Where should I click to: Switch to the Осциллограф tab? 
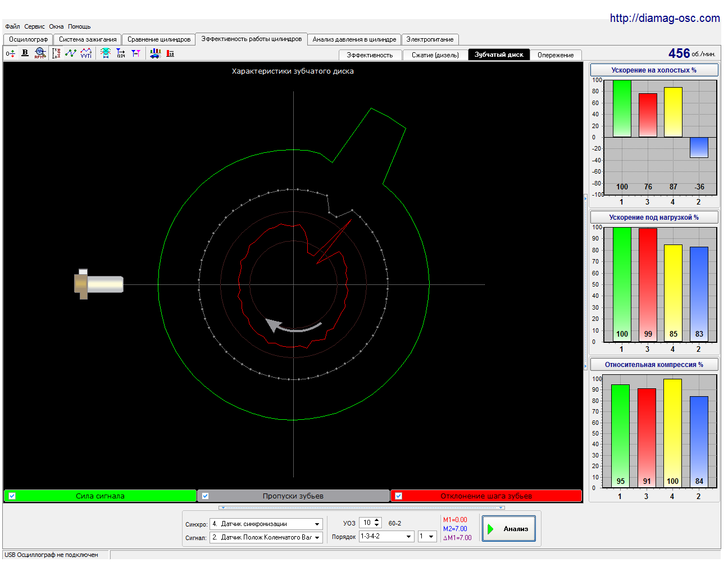tap(28, 39)
